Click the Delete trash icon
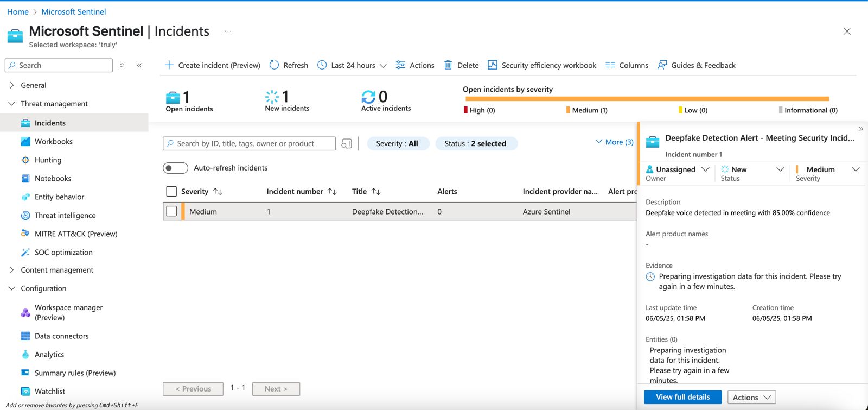This screenshot has height=410, width=868. point(448,65)
